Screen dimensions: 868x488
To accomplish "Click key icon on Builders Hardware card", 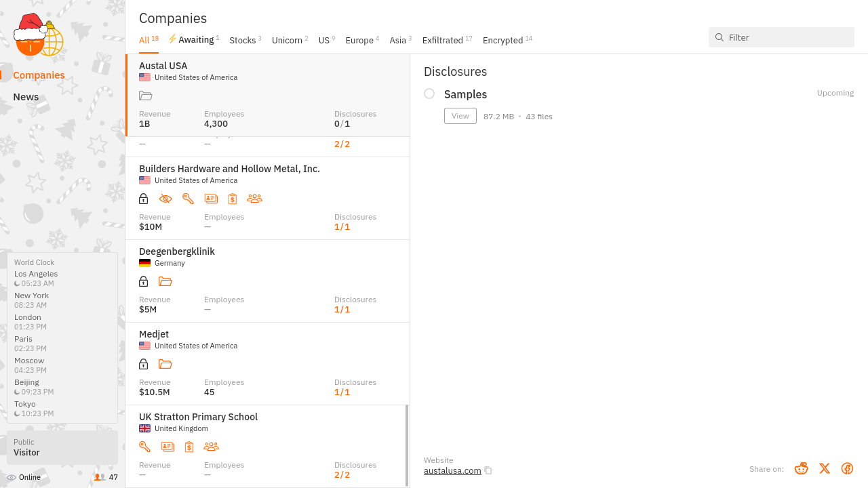I will 188,199.
